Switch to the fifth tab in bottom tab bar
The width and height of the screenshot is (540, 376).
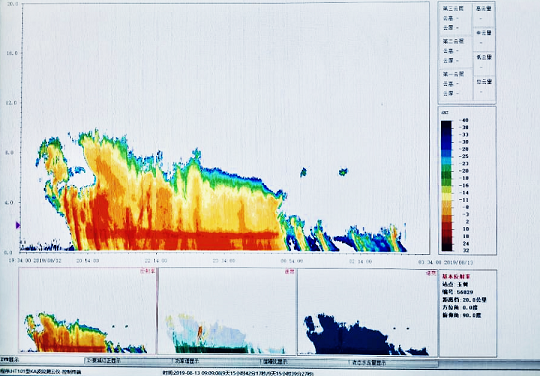tap(393, 363)
